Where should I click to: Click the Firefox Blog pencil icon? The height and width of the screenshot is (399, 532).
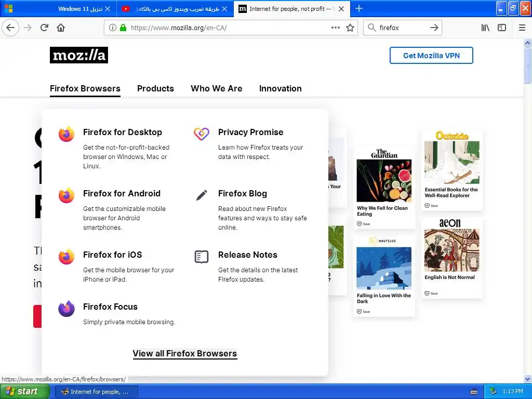click(x=202, y=195)
